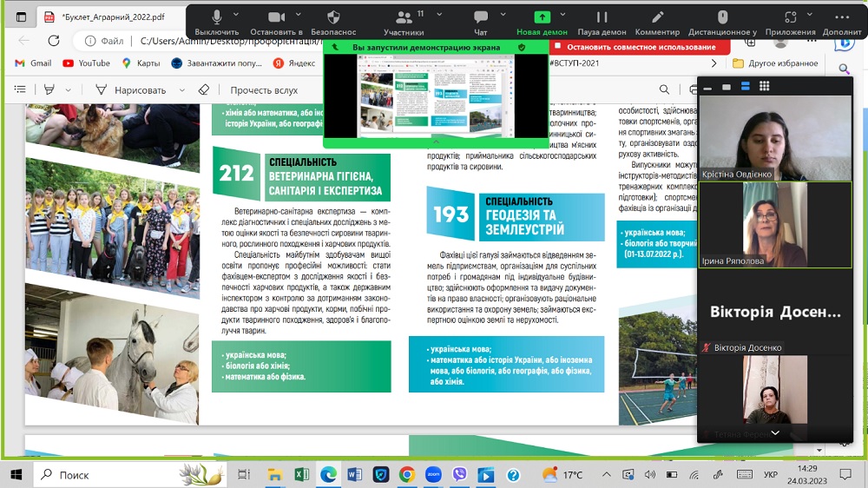Open Word from taskbar
The width and height of the screenshot is (868, 488).
point(354,475)
